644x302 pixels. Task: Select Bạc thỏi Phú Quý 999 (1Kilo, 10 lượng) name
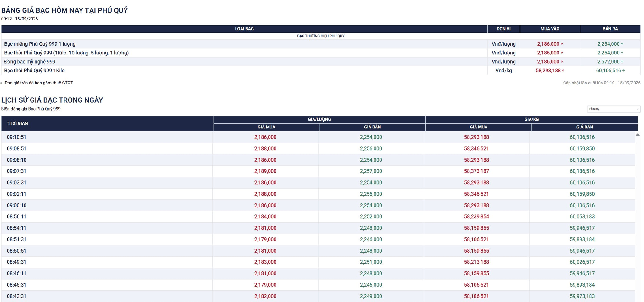[66, 53]
